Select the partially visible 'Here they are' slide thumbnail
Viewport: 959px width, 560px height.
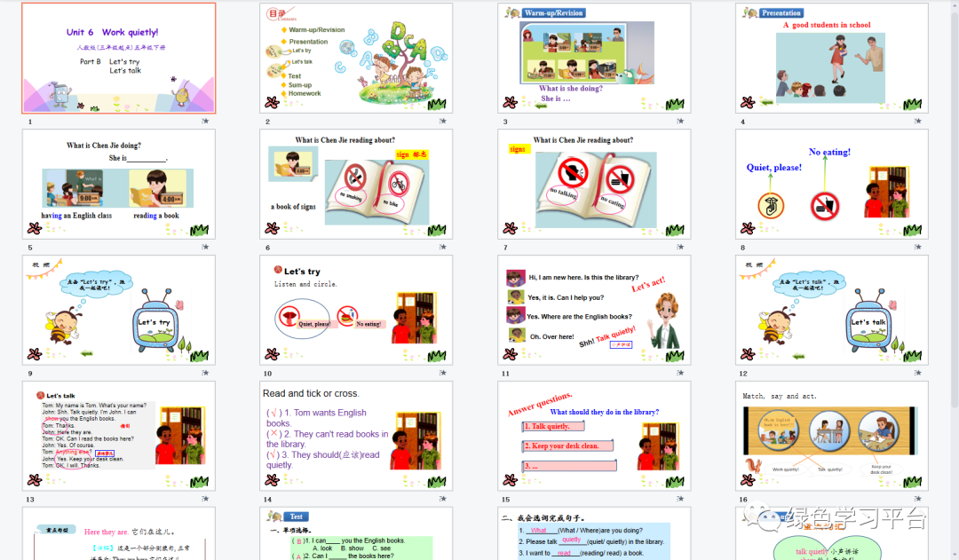[x=119, y=533]
